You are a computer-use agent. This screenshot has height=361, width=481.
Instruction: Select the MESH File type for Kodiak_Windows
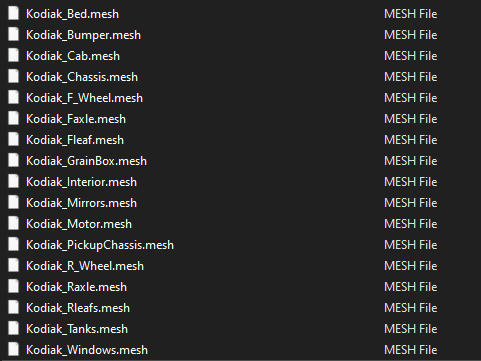tap(411, 350)
